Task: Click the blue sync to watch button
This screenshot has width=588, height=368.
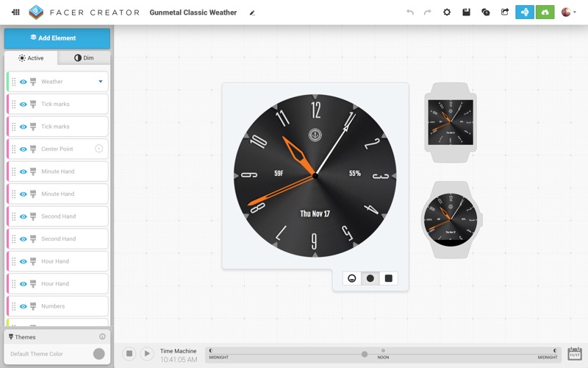Action: coord(525,13)
